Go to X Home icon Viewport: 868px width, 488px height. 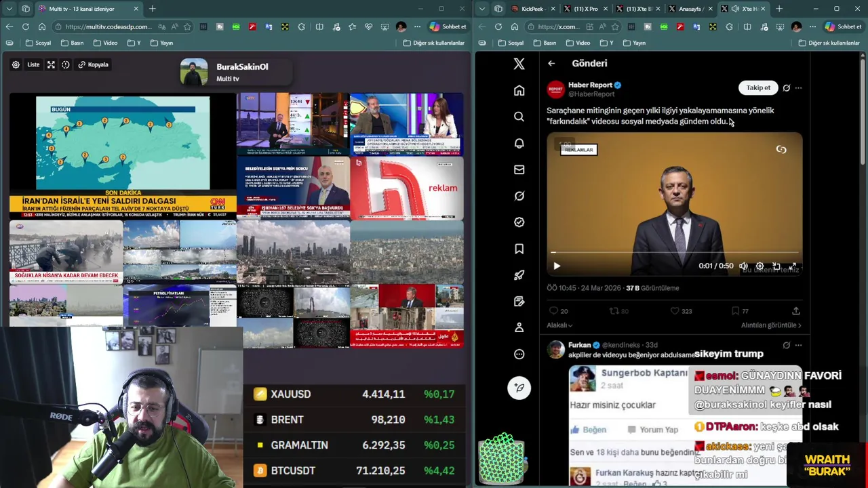519,90
